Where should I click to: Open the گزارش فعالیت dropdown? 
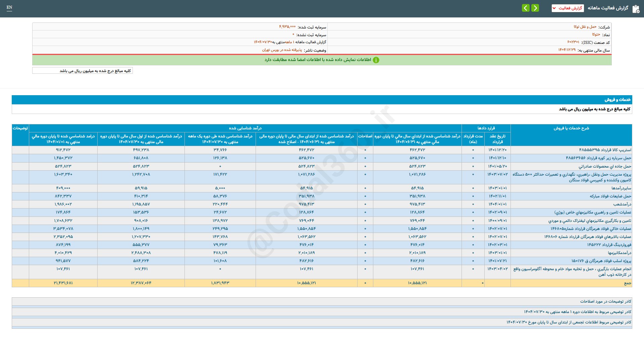click(568, 8)
